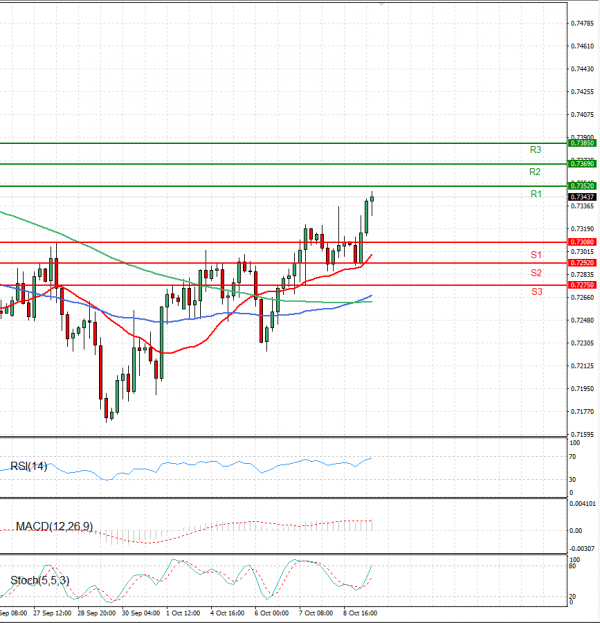Click the 0.71950 price axis value
600x623 pixels.
pyautogui.click(x=582, y=389)
